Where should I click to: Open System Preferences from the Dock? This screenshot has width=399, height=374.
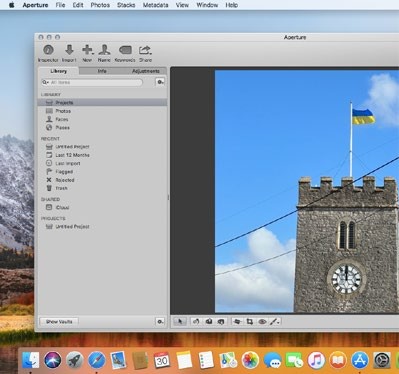coord(382,360)
